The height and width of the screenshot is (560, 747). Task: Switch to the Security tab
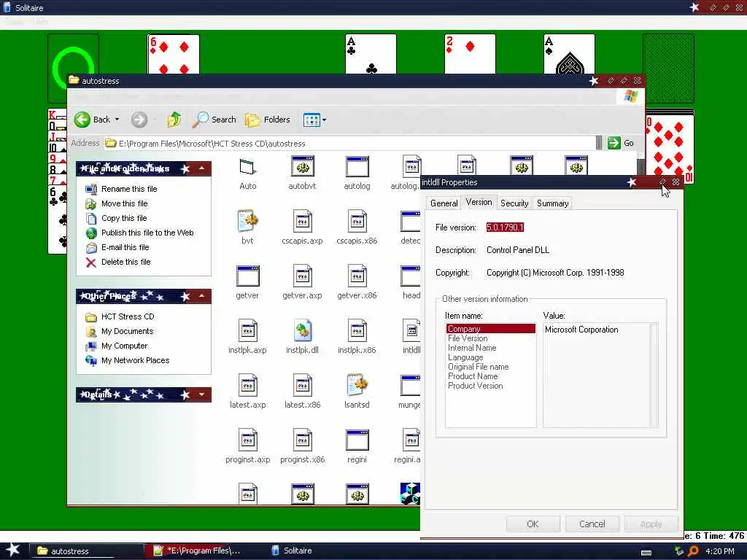[514, 203]
